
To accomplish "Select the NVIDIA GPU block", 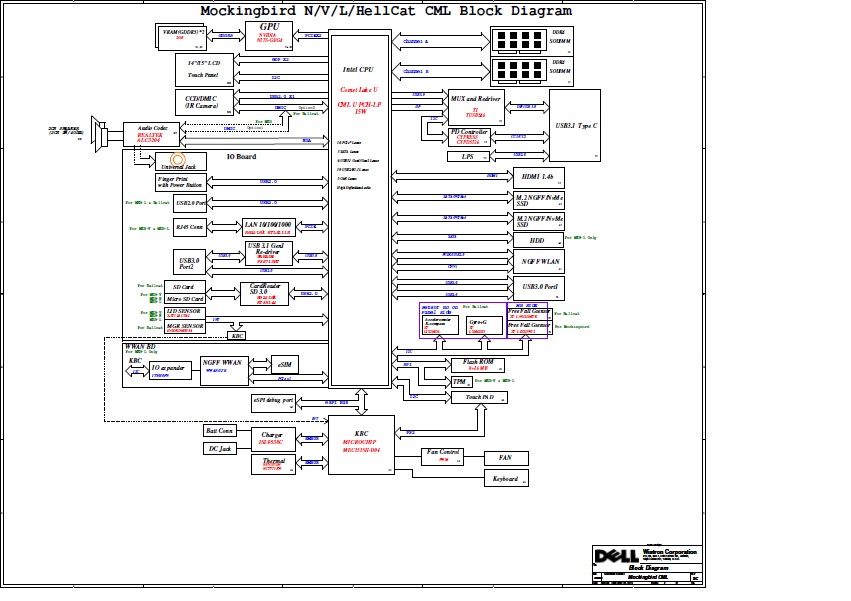I will coord(270,36).
